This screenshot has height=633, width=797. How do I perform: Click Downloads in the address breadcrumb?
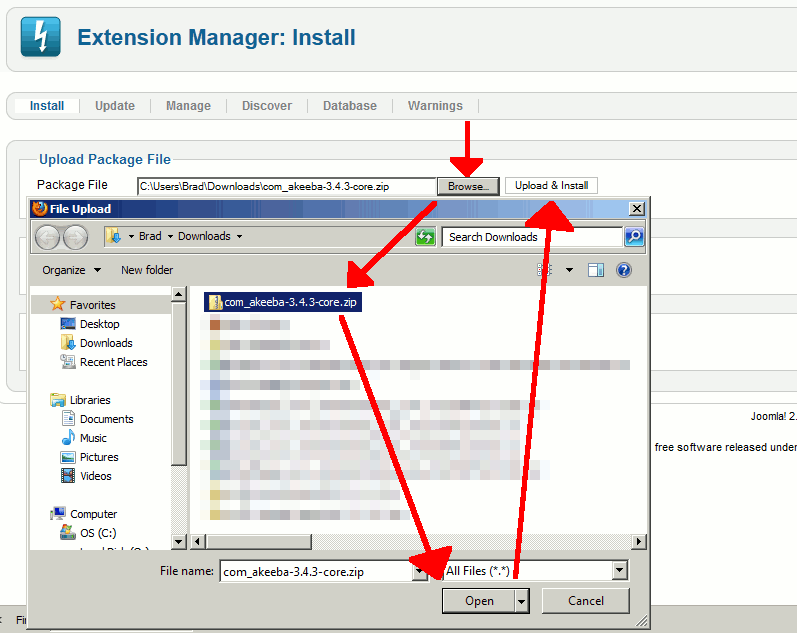pos(204,236)
